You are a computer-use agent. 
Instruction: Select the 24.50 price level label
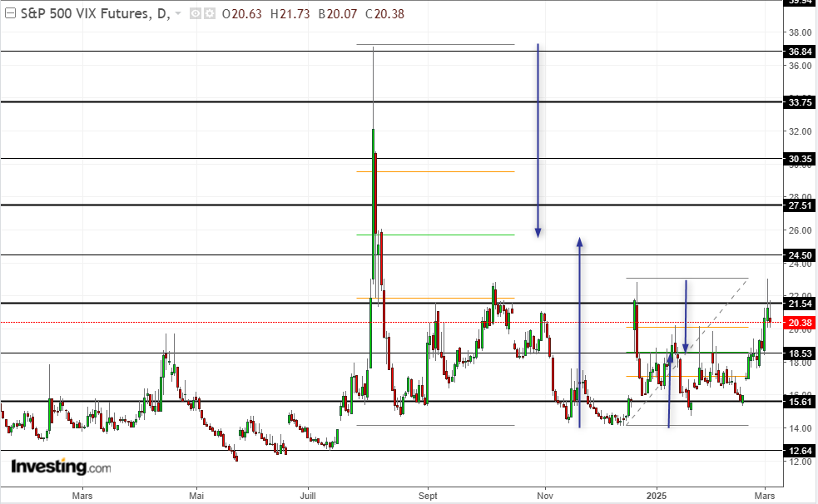coord(800,254)
